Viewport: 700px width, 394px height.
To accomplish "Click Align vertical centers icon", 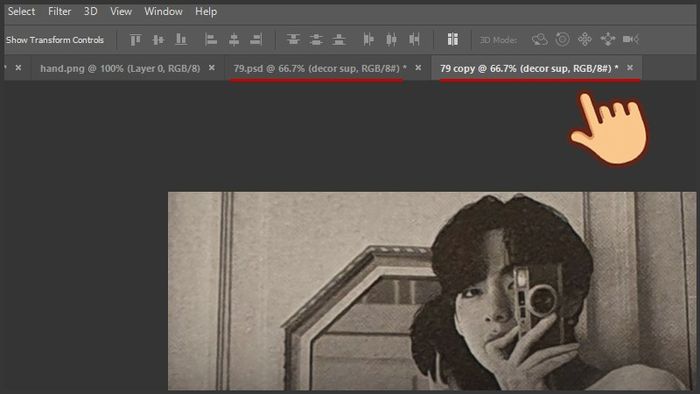I will (x=158, y=40).
